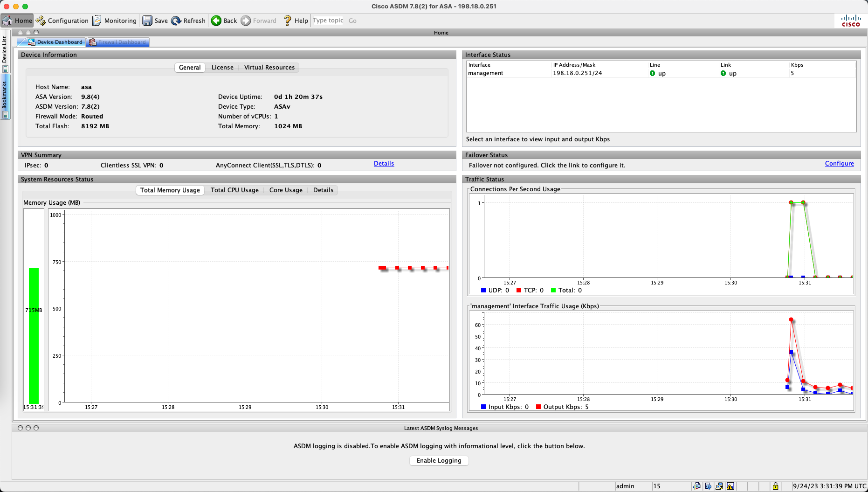Open Help with question mark icon

(x=288, y=21)
